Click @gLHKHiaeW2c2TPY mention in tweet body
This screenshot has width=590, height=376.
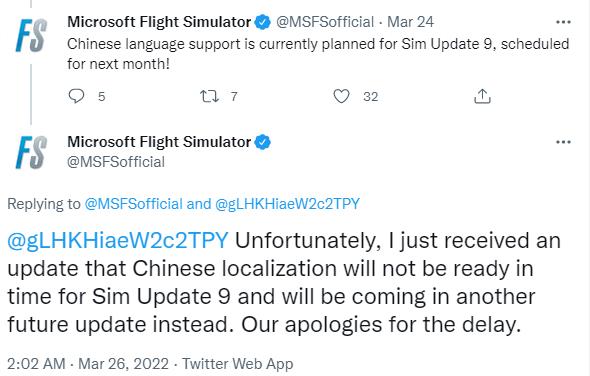pyautogui.click(x=118, y=240)
